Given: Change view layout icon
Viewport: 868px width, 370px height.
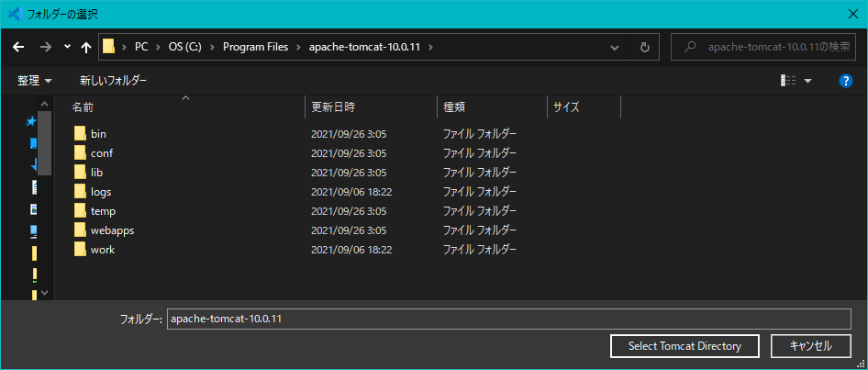Looking at the screenshot, I should [788, 81].
